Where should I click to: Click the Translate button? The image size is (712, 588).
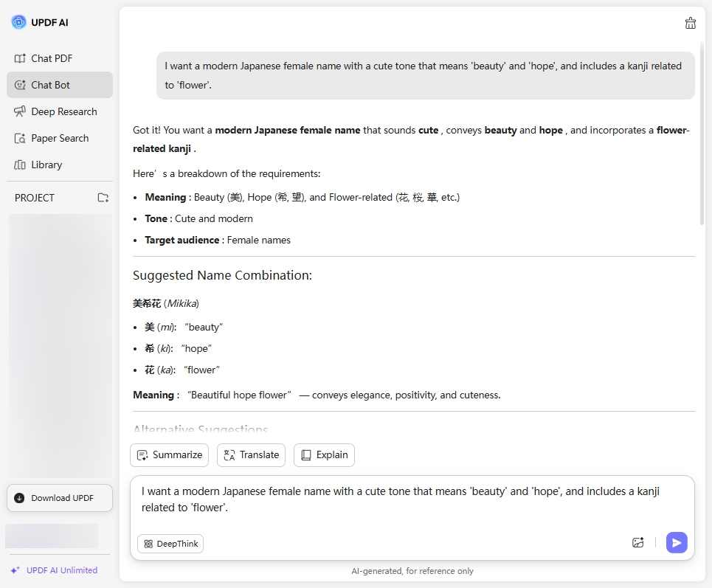(x=251, y=454)
